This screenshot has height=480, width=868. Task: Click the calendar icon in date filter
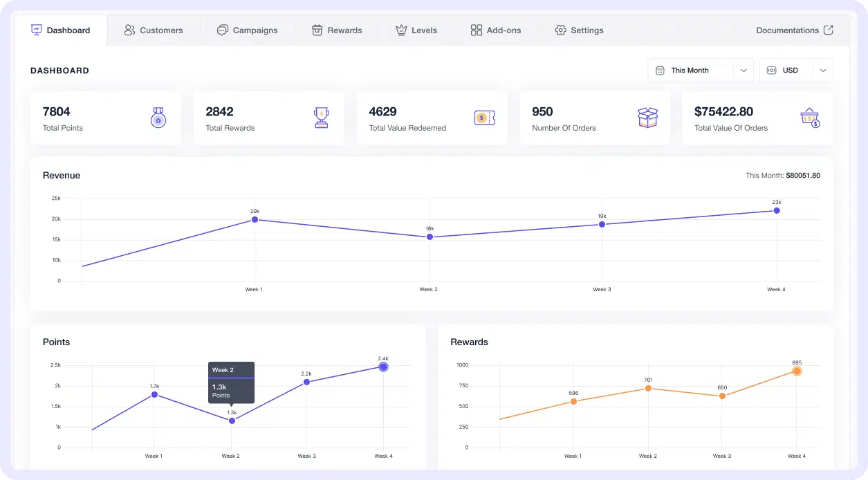point(660,71)
